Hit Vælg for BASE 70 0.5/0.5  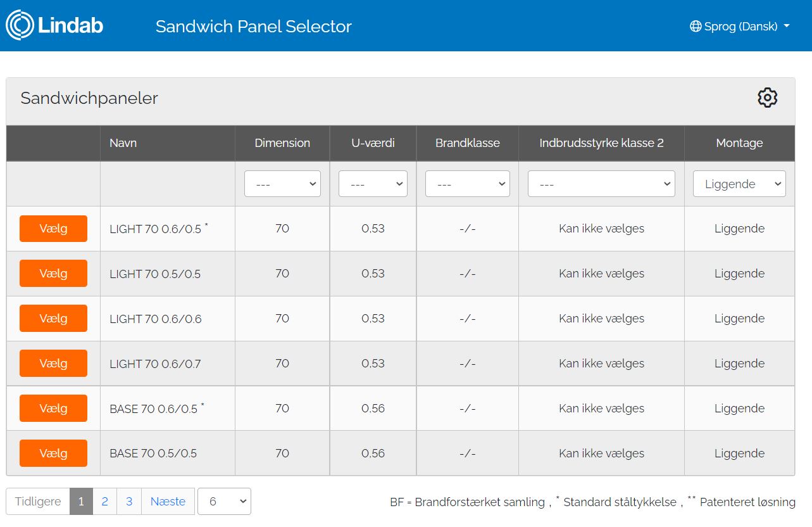point(53,454)
